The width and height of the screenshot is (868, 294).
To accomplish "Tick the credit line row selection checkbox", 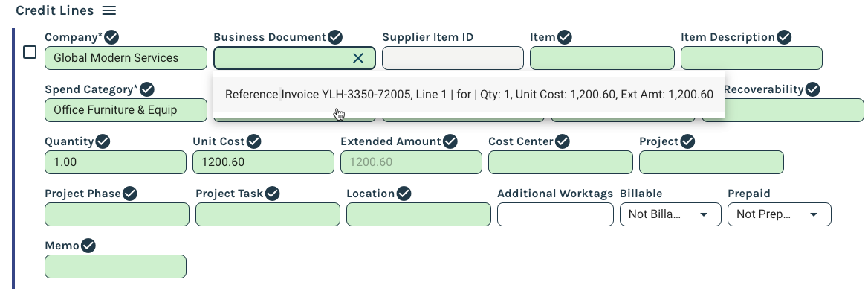I will 30,52.
